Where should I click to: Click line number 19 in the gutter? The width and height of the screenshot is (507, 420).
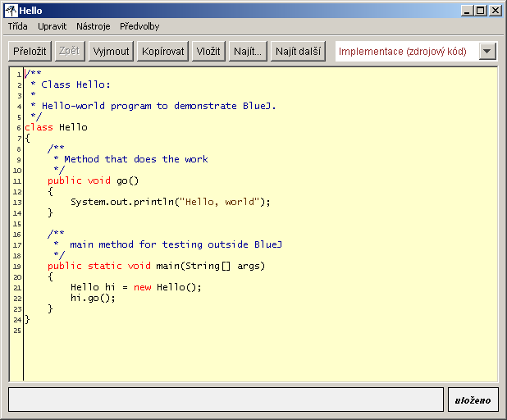pos(17,267)
